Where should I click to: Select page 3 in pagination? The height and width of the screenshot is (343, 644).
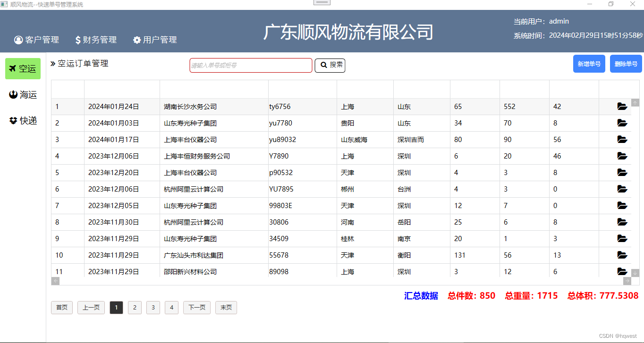tap(153, 308)
